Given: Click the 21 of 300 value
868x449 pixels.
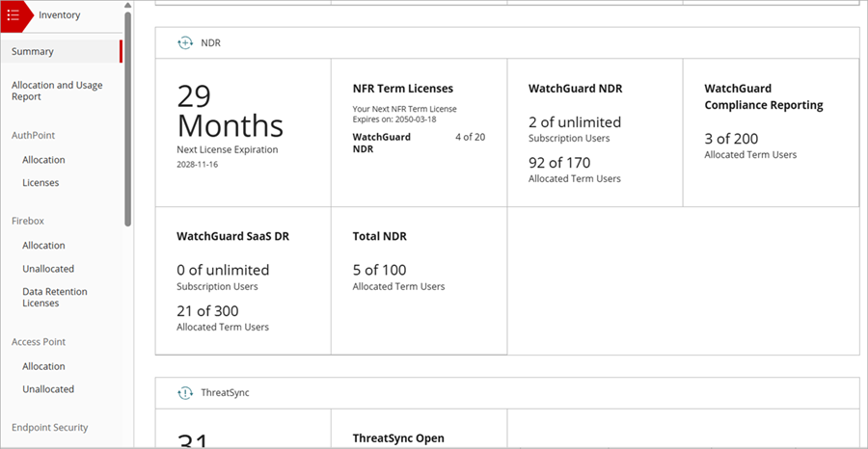Looking at the screenshot, I should (207, 311).
